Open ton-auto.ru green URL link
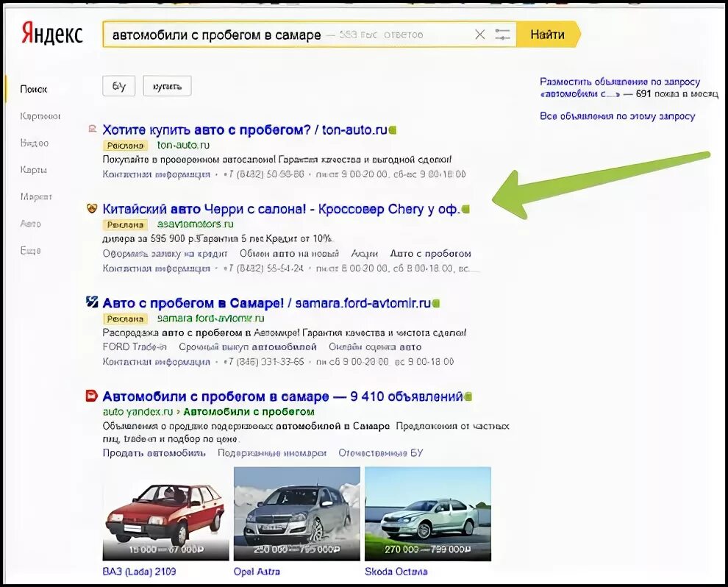This screenshot has height=587, width=728. coord(183,145)
